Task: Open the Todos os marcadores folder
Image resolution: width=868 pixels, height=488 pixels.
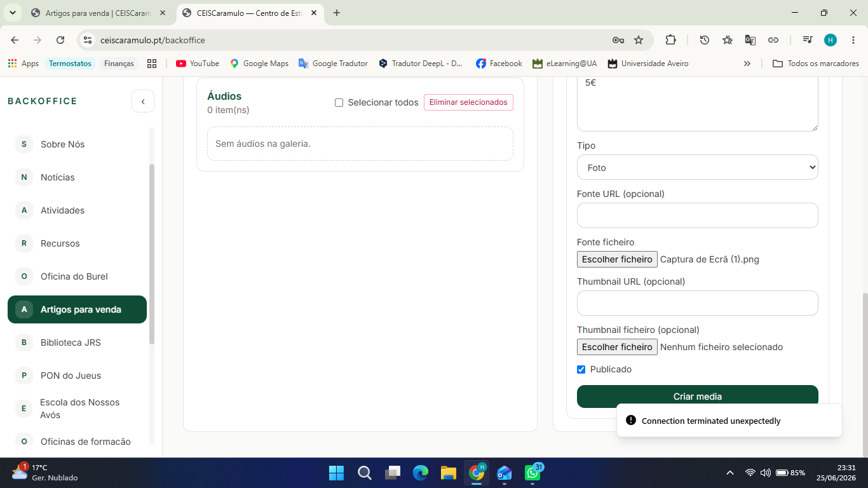Action: [x=816, y=64]
